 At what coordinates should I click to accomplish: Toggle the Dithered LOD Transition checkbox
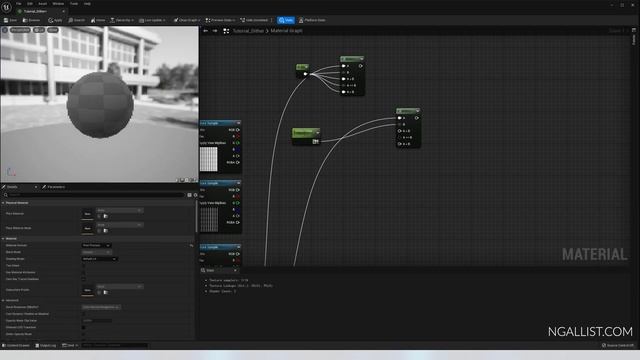click(84, 327)
